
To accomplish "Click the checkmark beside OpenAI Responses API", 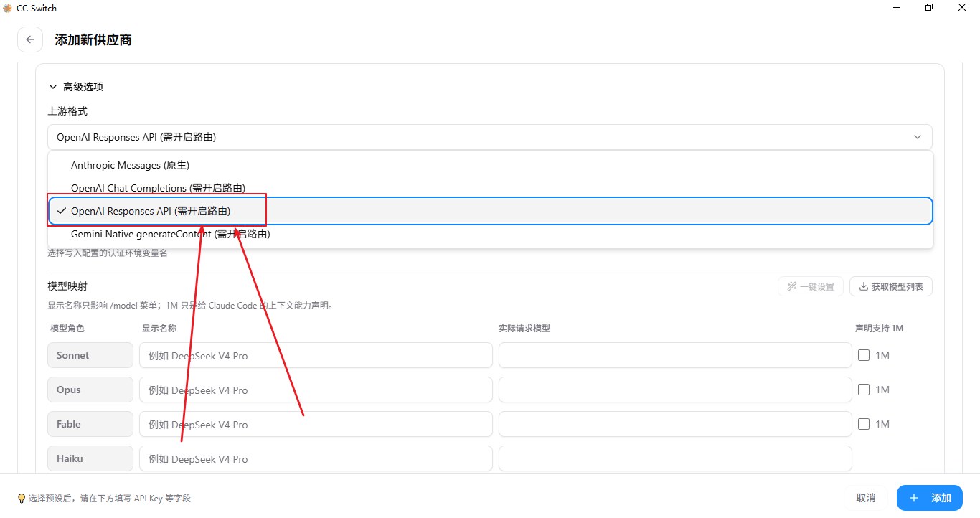I will 62,211.
